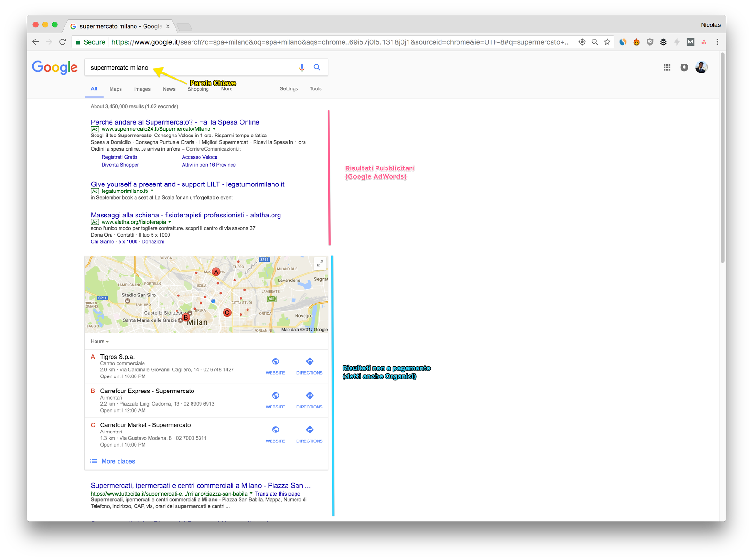The height and width of the screenshot is (560, 753).
Task: Open the lightning bolt extension icon
Action: (677, 42)
